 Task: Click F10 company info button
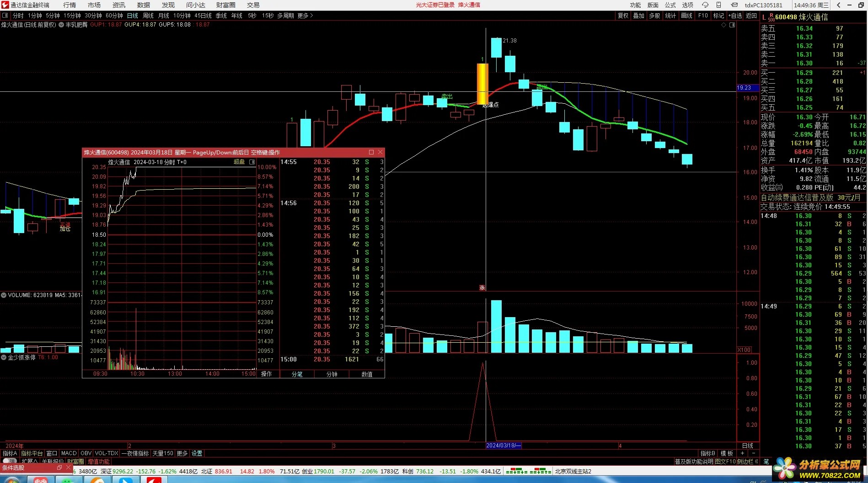point(703,16)
